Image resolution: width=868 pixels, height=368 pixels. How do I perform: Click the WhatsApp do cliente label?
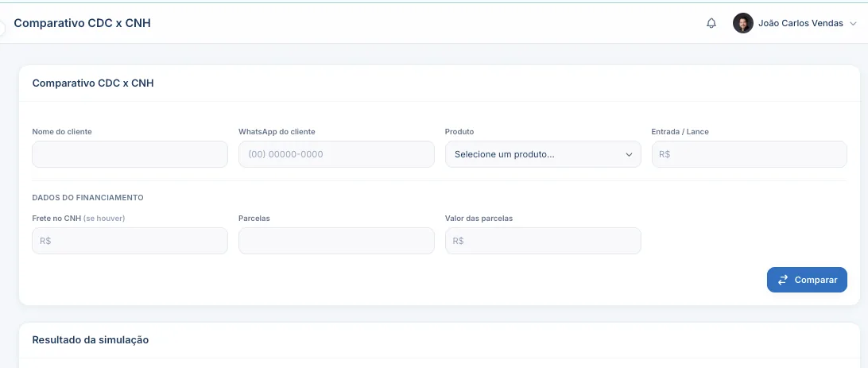(277, 132)
